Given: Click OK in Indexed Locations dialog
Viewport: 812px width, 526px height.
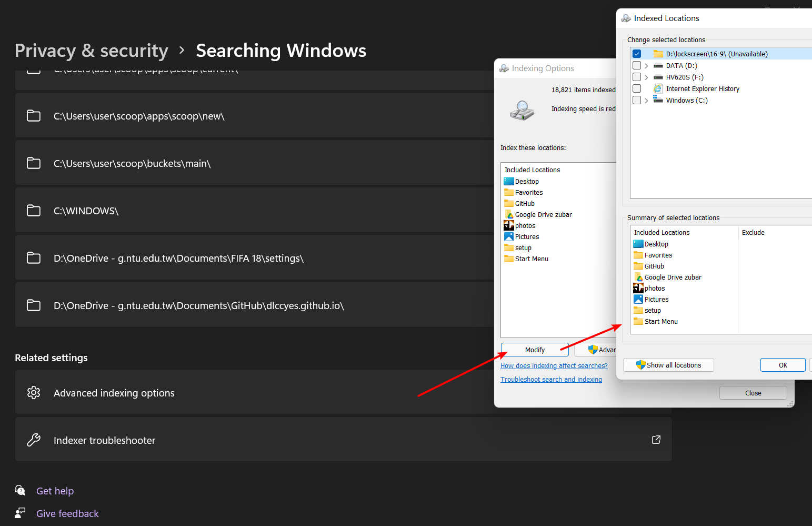Looking at the screenshot, I should [x=783, y=365].
